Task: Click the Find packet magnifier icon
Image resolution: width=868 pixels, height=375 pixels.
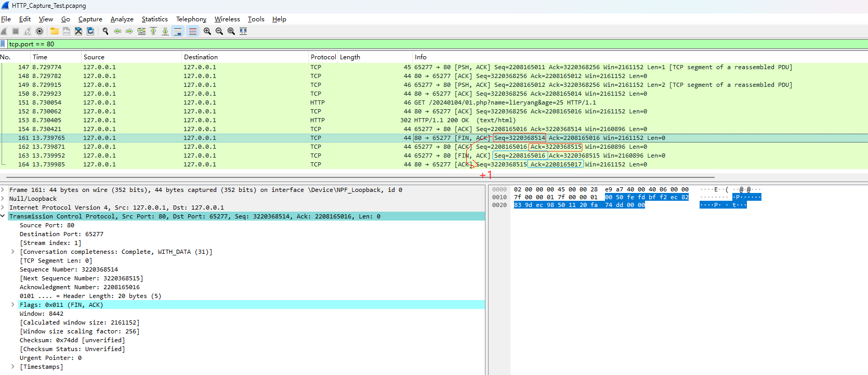Action: pos(106,31)
